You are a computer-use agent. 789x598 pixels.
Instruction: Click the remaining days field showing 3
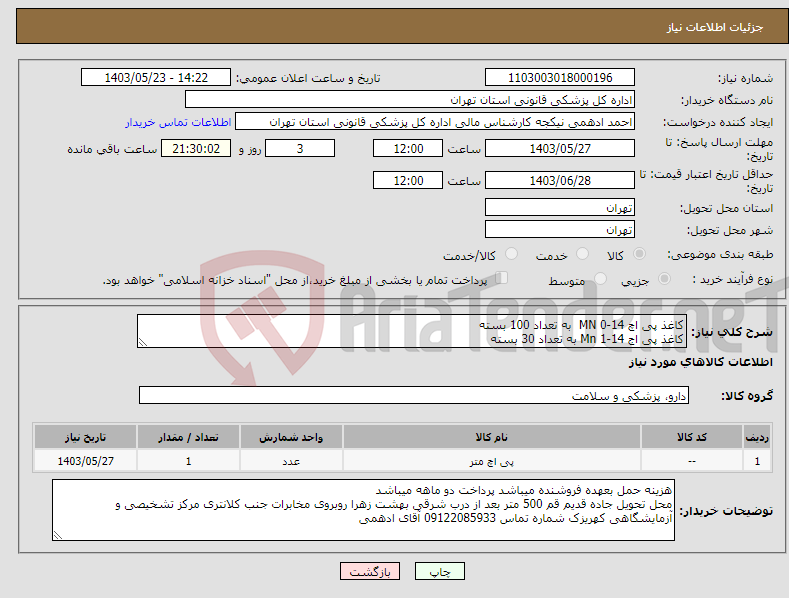click(x=300, y=148)
